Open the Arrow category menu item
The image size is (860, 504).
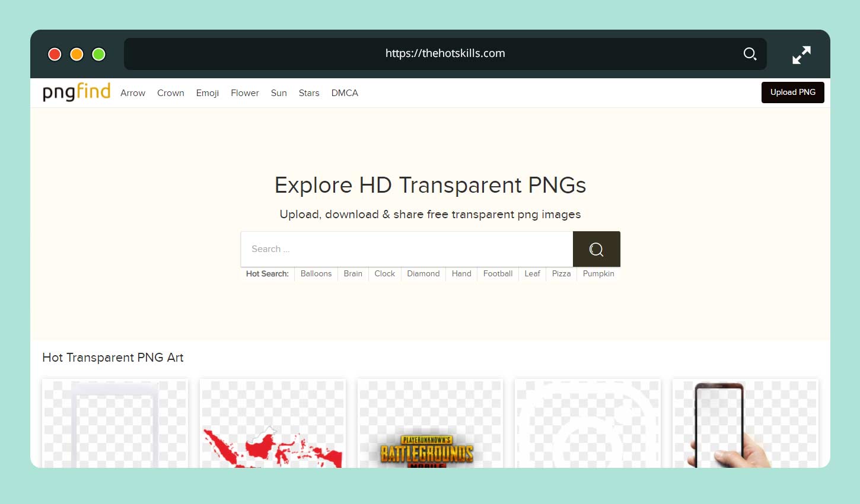click(132, 92)
